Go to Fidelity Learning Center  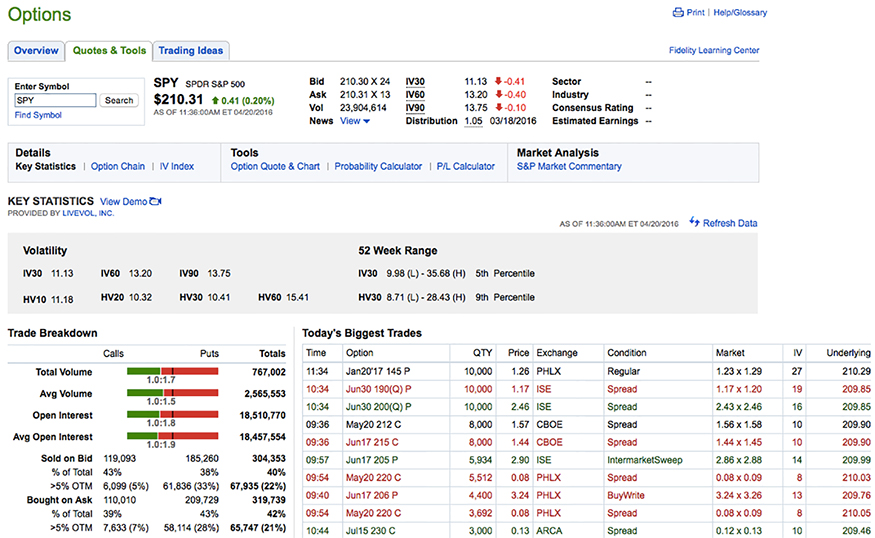(x=713, y=51)
